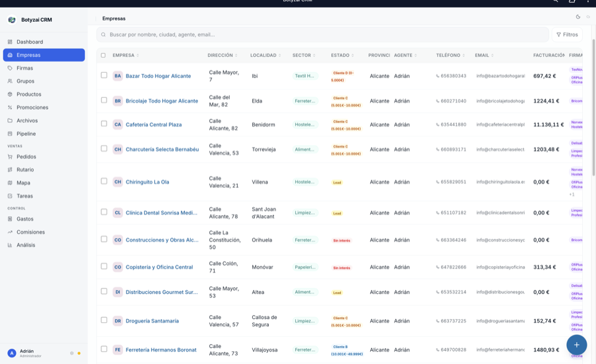Open the Empresas sidebar section
The height and width of the screenshot is (364, 596).
44,55
